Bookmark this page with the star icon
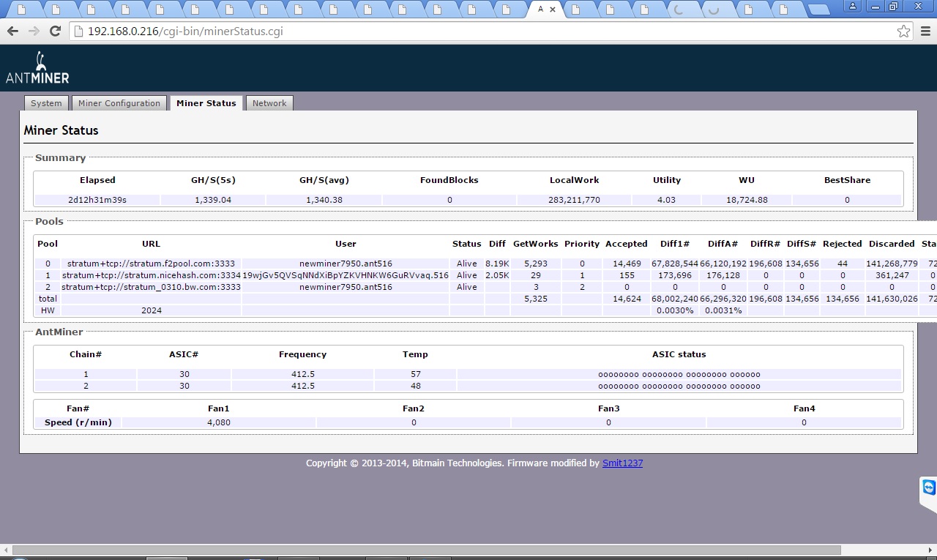Image resolution: width=937 pixels, height=560 pixels. (903, 31)
